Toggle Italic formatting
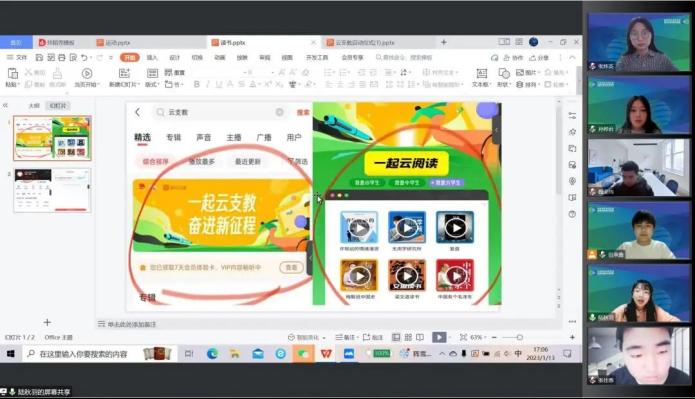The image size is (695, 399). pyautogui.click(x=208, y=84)
